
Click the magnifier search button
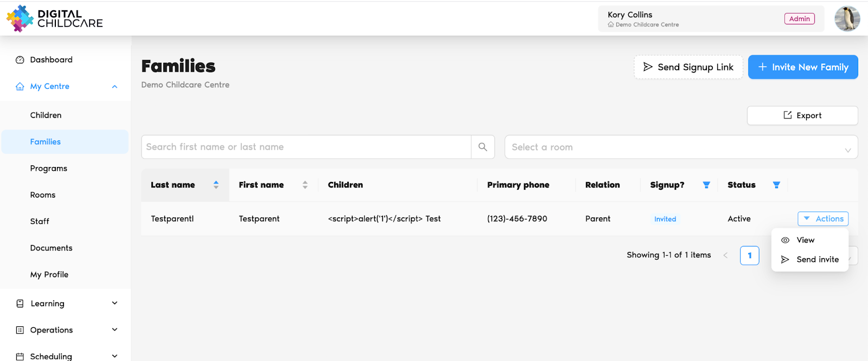click(x=483, y=147)
